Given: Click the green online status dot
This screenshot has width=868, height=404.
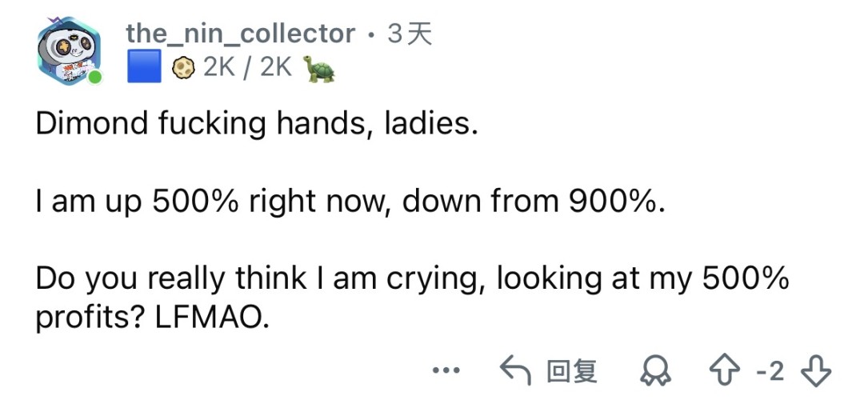Looking at the screenshot, I should [x=95, y=78].
